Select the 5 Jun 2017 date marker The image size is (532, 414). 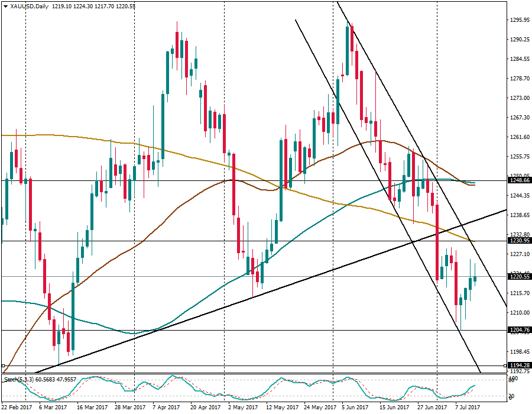(x=355, y=407)
